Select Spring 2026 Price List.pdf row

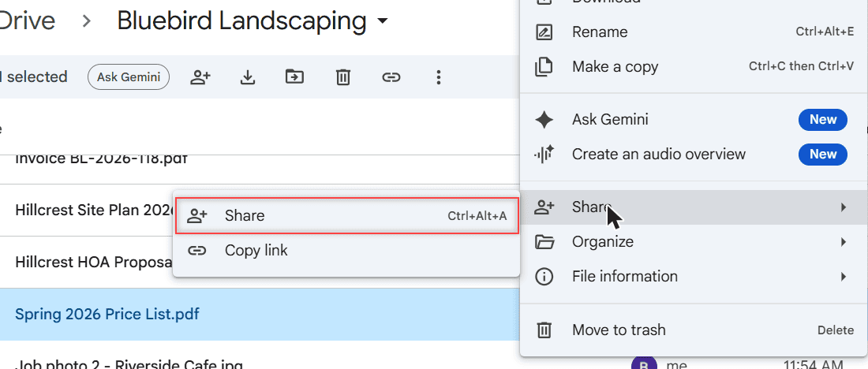point(260,315)
